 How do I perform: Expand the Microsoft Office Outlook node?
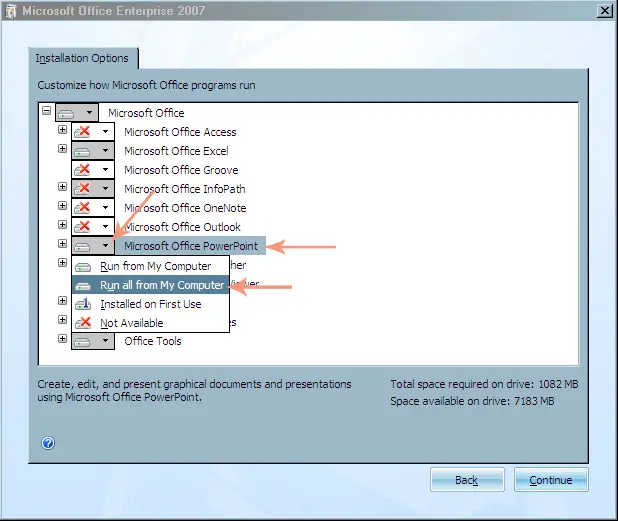(62, 224)
